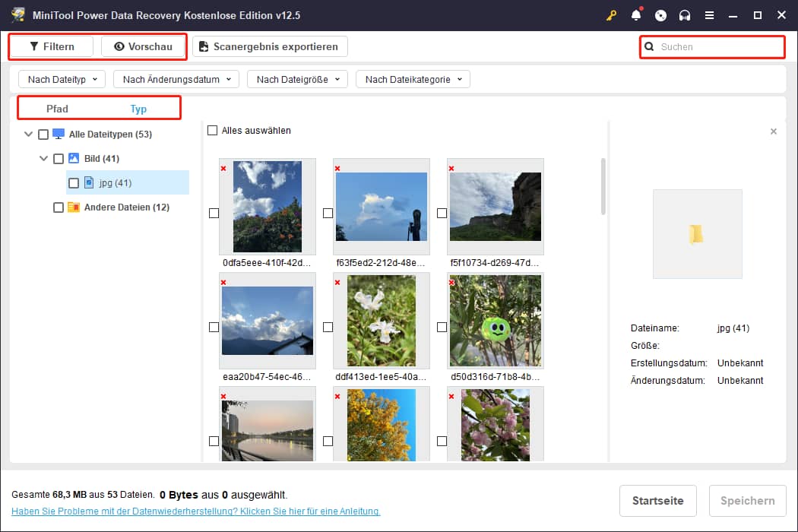Check the jpg (41) checkbox
Screen dimensions: 798x532
pos(74,182)
